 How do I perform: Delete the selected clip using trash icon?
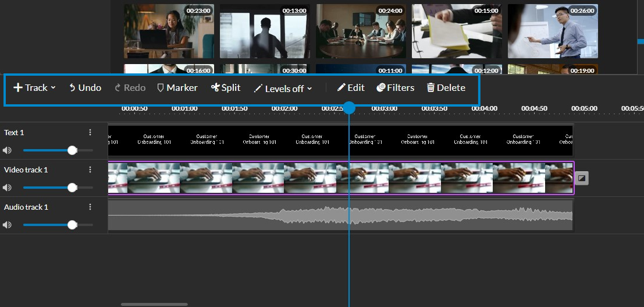tap(430, 88)
